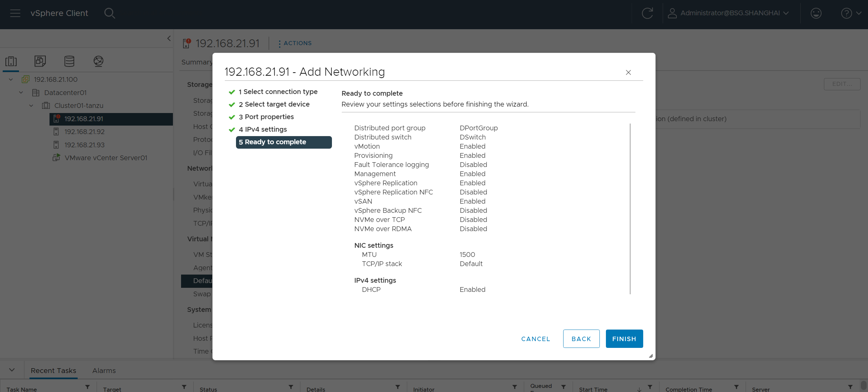The image size is (868, 392).
Task: Click the global search magnifier icon
Action: tap(110, 13)
